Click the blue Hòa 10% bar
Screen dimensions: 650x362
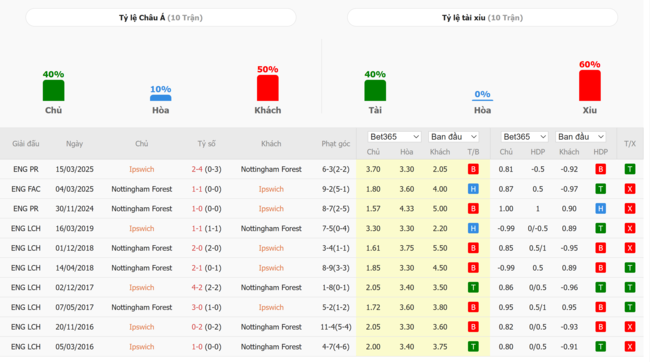point(160,98)
